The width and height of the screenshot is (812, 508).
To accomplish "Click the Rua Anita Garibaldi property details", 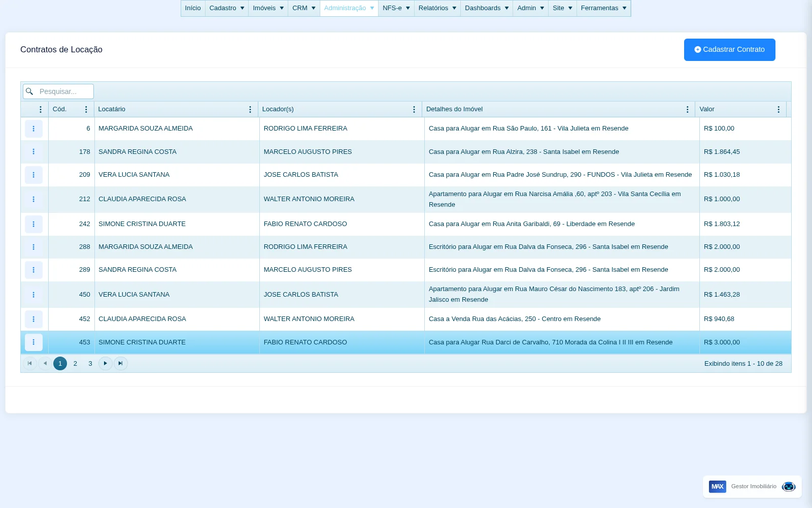I will click(x=532, y=224).
